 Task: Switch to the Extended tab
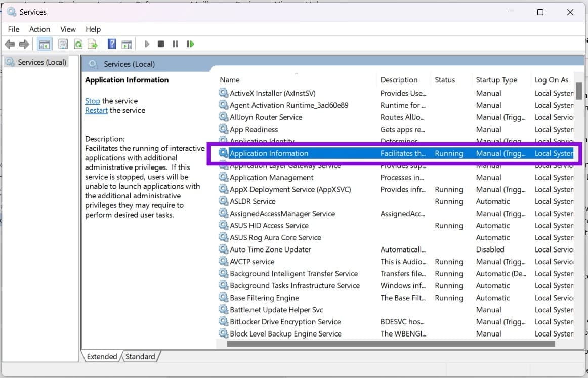pos(102,356)
